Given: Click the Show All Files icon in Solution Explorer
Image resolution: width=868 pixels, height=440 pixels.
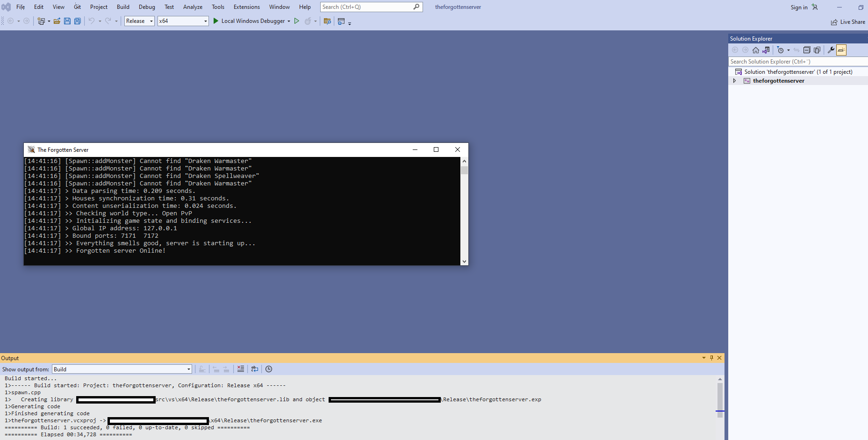Looking at the screenshot, I should 817,50.
